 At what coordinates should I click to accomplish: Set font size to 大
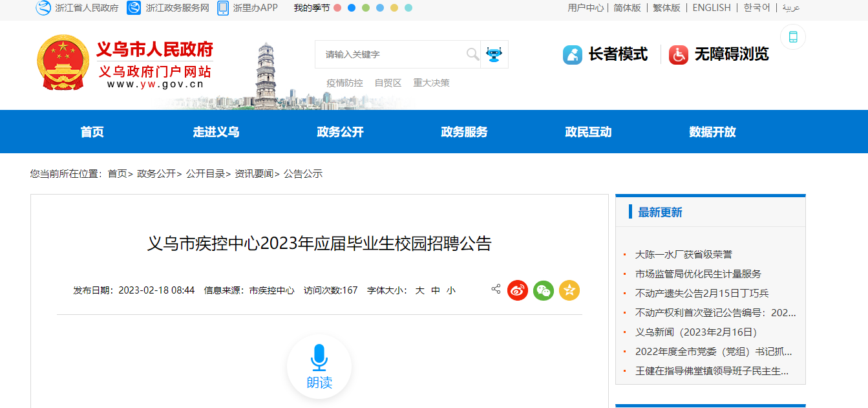(419, 290)
